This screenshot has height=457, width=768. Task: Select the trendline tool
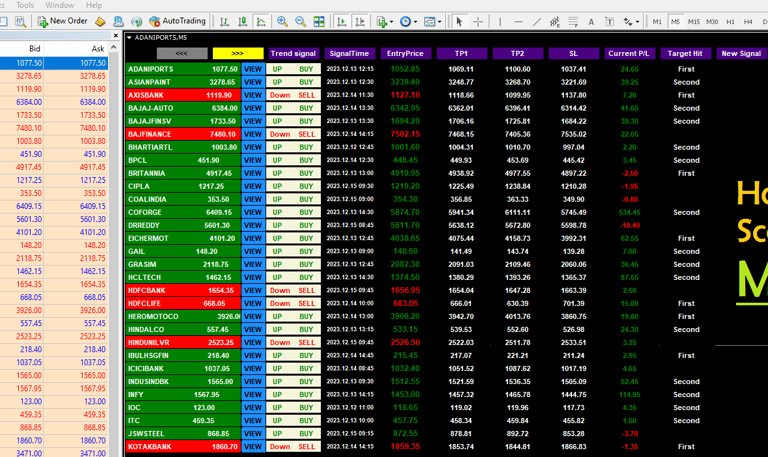[x=537, y=22]
